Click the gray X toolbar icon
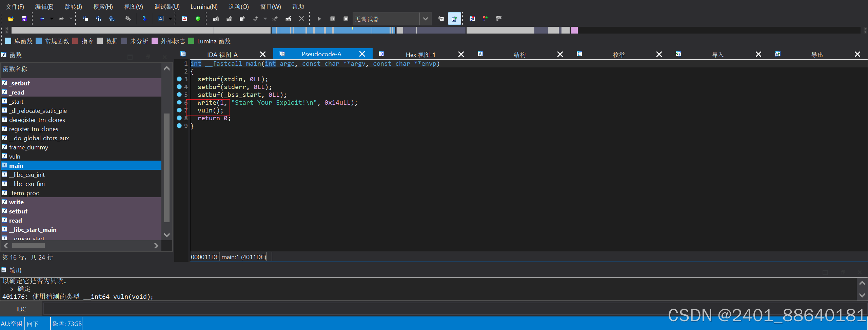Viewport: 868px width, 330px height. 301,19
